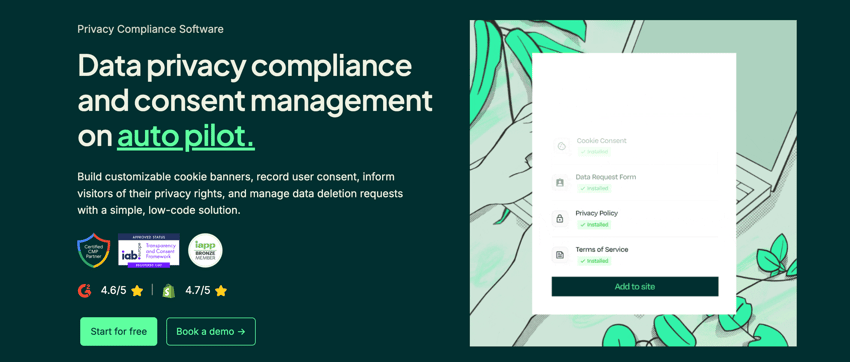This screenshot has width=850, height=362.
Task: Click the Data Request Form label
Action: 606,177
